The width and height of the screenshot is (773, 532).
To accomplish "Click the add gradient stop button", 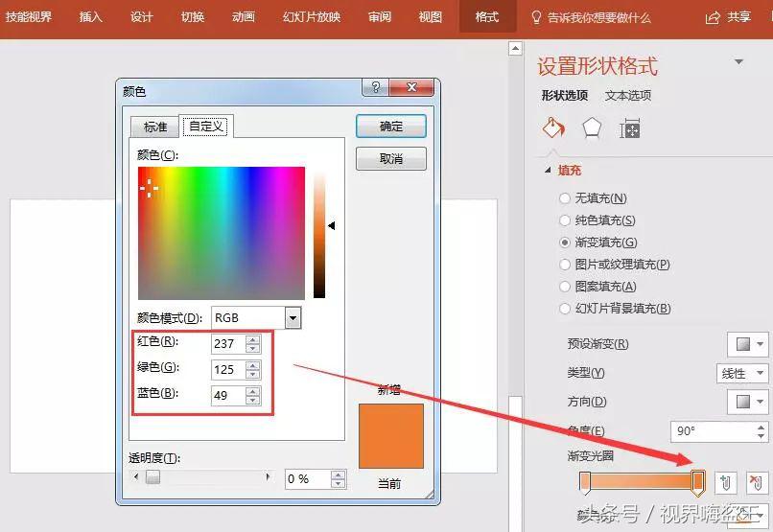I will 725,482.
